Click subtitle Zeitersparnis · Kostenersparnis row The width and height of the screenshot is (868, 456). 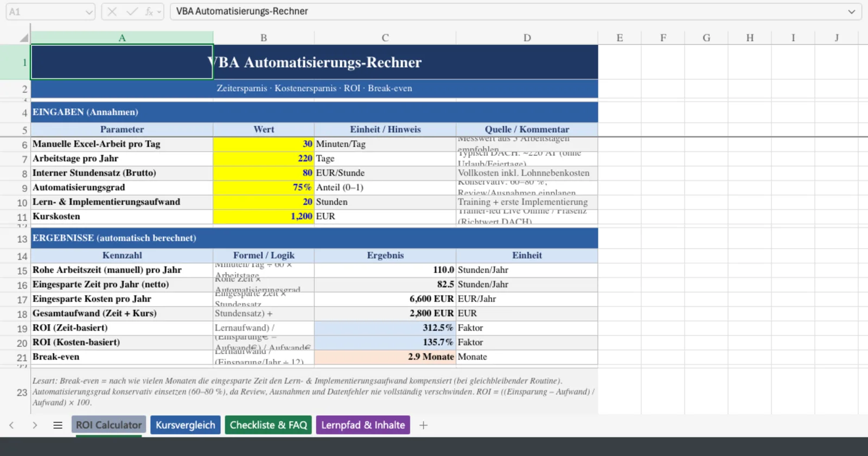[x=315, y=88]
